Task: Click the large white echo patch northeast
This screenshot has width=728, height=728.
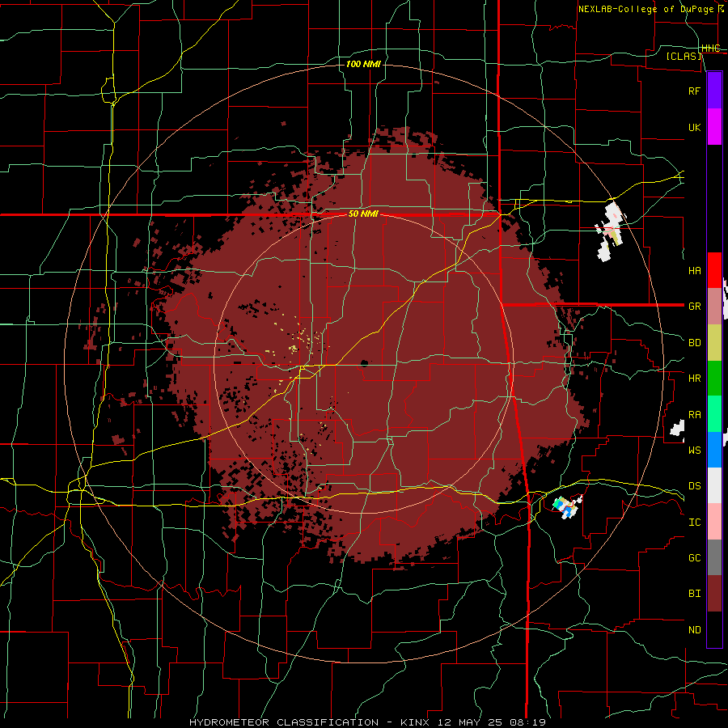Action: pyautogui.click(x=611, y=231)
